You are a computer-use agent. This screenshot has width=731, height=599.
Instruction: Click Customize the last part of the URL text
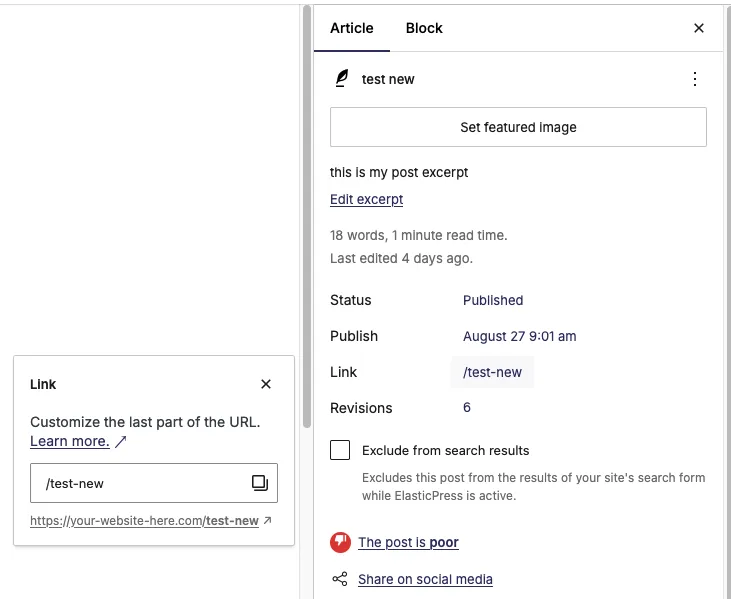coord(145,422)
